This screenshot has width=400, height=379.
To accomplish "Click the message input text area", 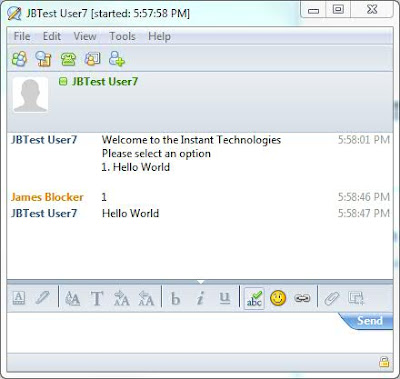I will (173, 333).
